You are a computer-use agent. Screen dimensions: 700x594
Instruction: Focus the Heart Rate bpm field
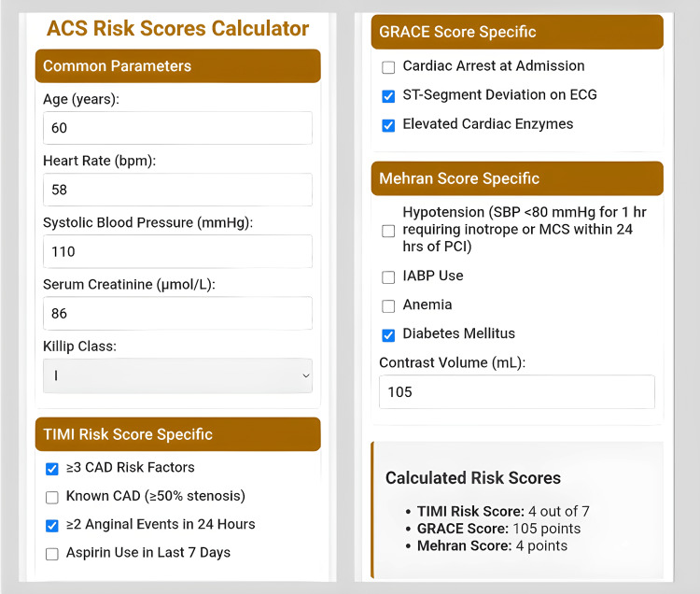click(x=177, y=190)
